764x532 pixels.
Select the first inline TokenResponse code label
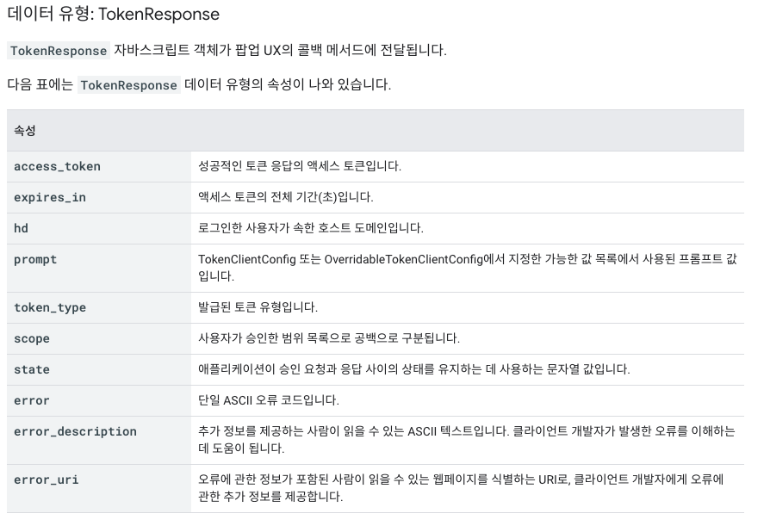(x=59, y=51)
